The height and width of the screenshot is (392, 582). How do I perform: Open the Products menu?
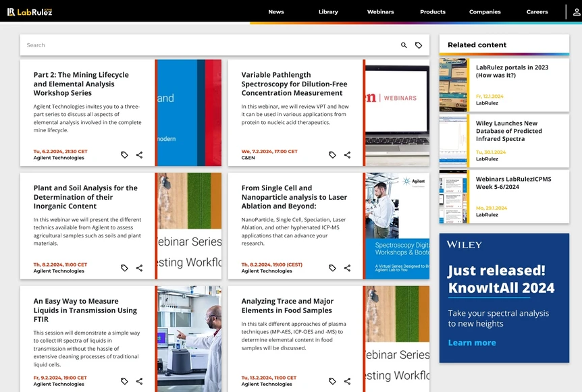[x=433, y=12]
